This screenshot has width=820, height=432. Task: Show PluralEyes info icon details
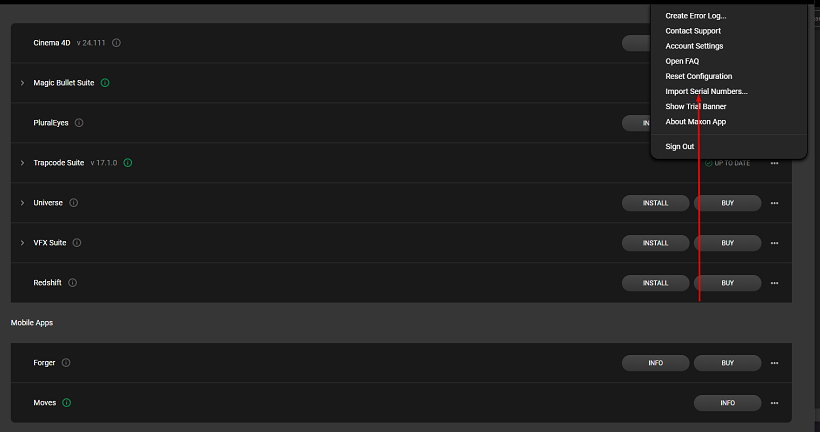79,123
